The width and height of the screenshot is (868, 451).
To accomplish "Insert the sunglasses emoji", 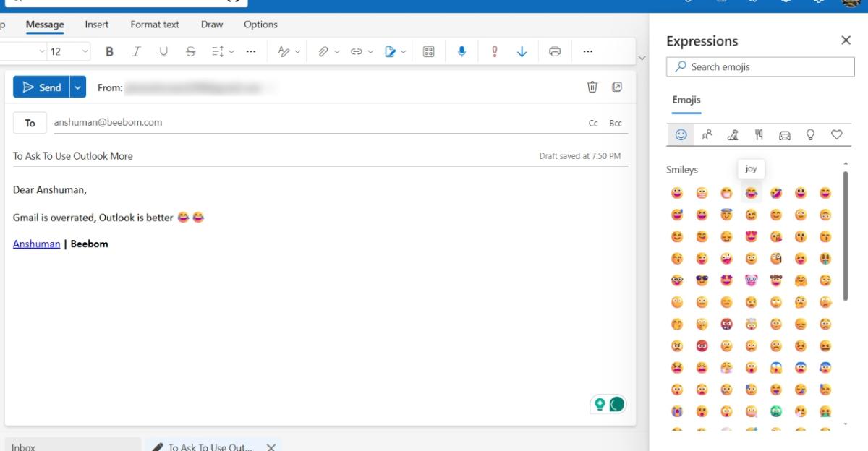I will 702,280.
